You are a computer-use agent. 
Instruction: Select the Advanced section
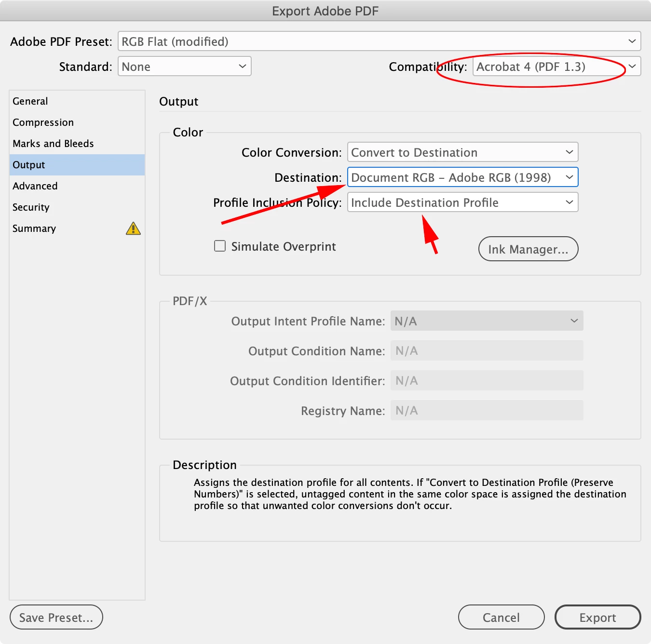click(x=77, y=186)
